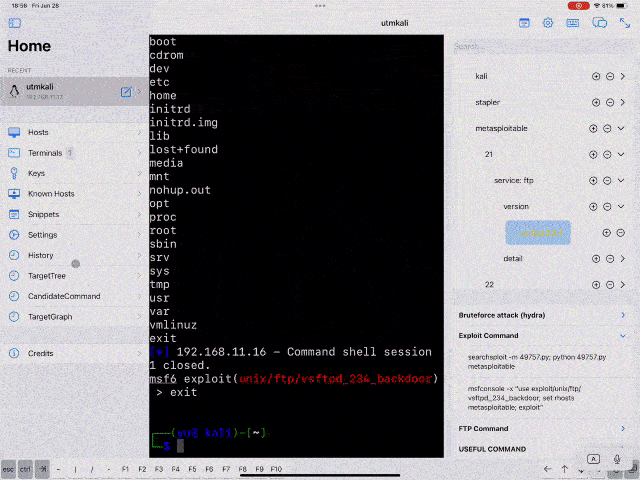
Task: Open the Hosts menu item
Action: tap(75, 132)
